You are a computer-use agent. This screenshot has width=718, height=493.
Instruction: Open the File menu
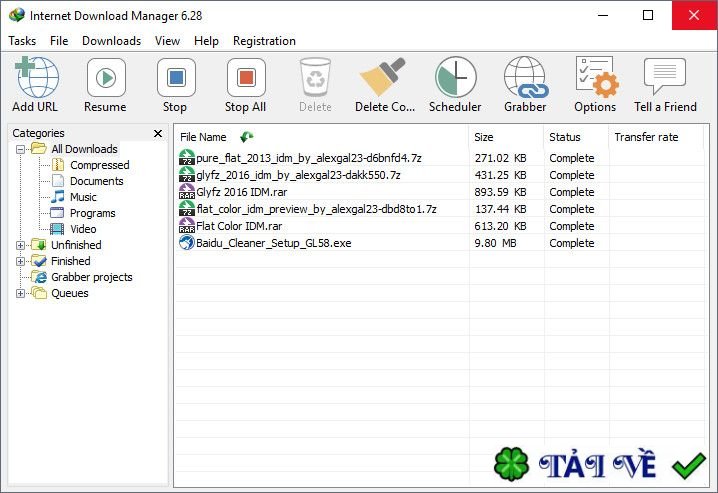point(59,41)
